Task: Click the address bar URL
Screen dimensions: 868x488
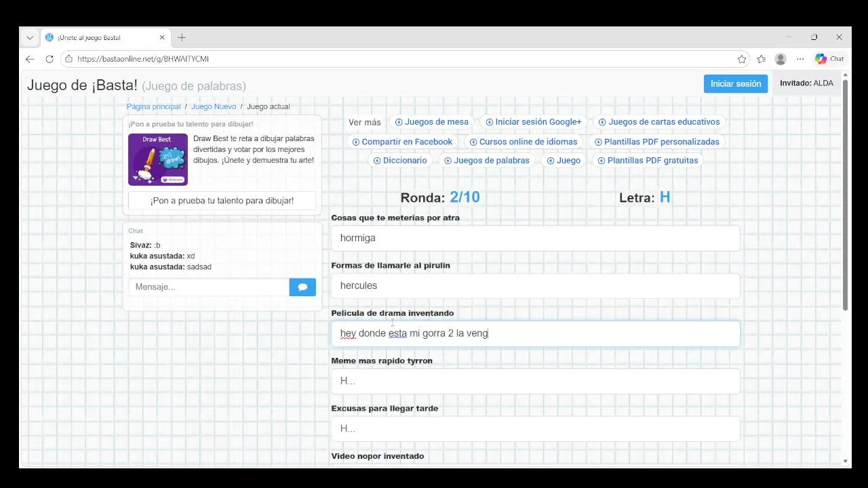Action: 143,59
